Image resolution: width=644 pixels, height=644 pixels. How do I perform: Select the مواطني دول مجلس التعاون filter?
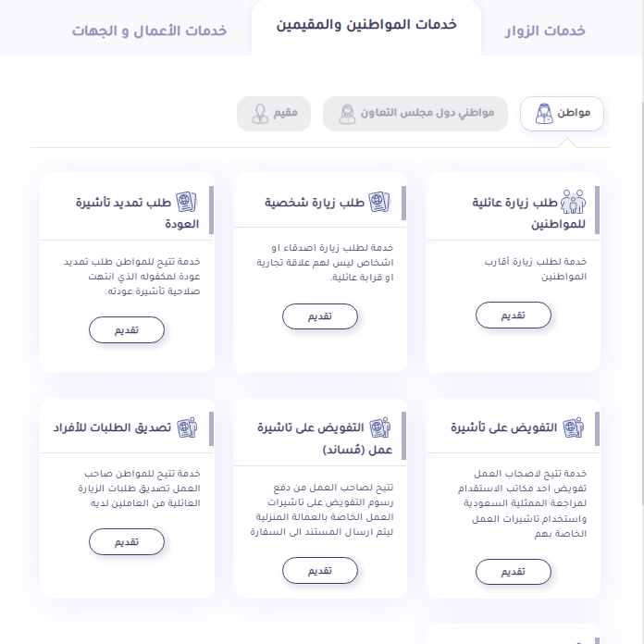pyautogui.click(x=415, y=114)
